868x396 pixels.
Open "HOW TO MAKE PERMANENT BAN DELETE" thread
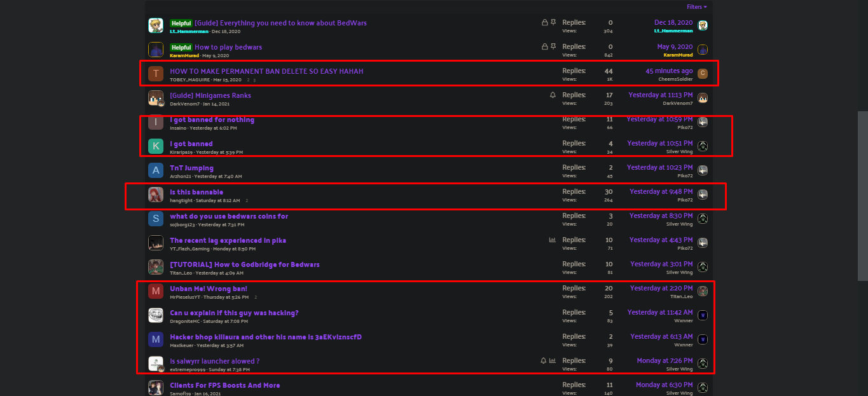click(x=266, y=71)
